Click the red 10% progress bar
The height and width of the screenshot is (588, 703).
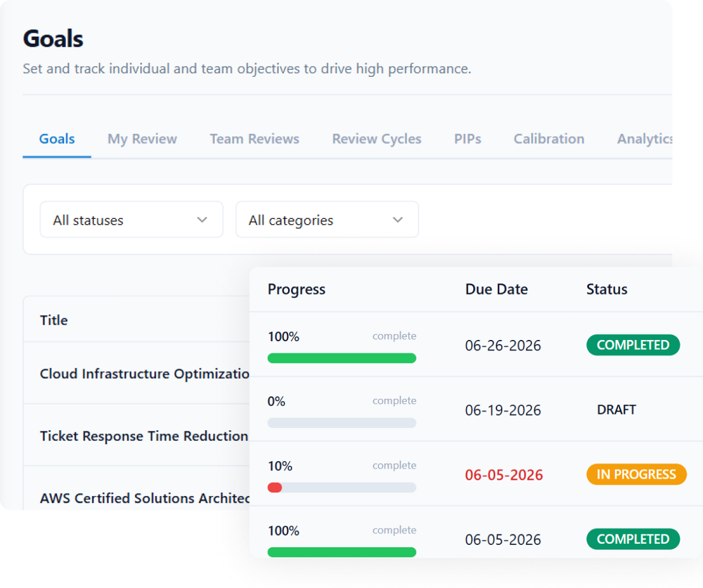coord(342,487)
